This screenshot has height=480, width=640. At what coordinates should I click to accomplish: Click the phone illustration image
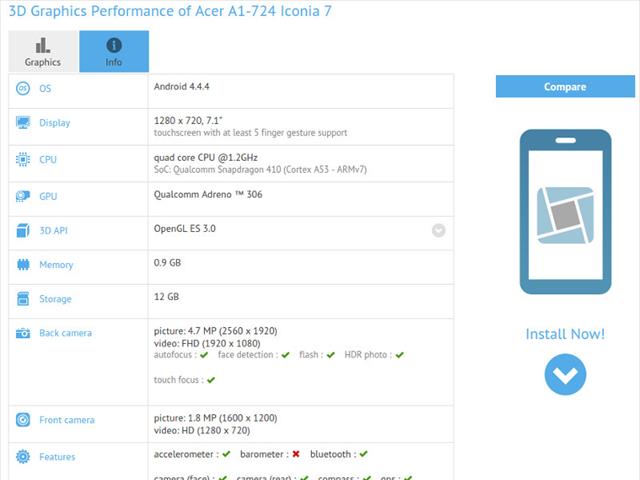pos(565,212)
